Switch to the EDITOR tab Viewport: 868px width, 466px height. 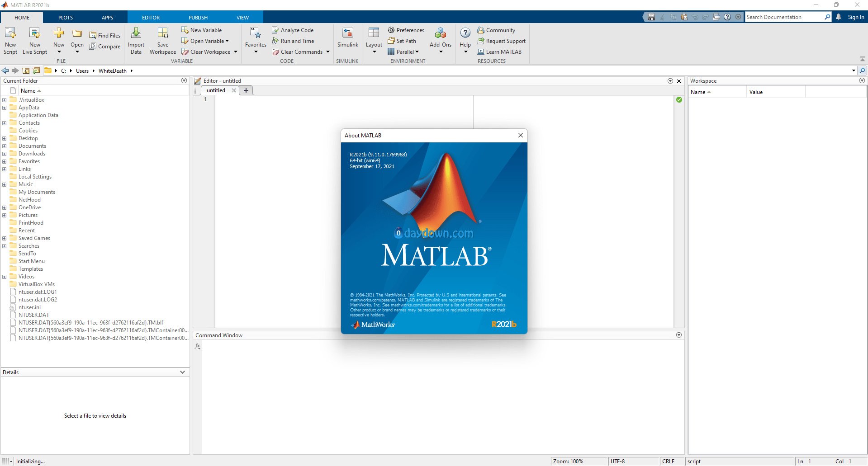(x=151, y=18)
